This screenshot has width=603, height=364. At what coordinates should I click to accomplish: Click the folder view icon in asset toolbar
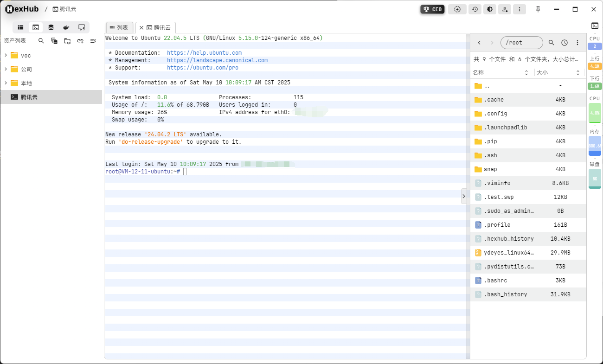pos(67,41)
